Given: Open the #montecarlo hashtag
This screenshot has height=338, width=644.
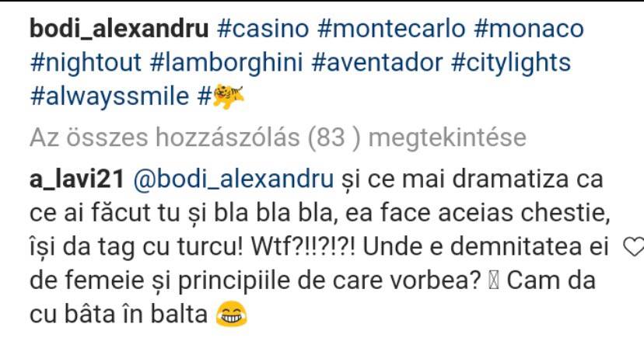Looking at the screenshot, I should [x=391, y=29].
